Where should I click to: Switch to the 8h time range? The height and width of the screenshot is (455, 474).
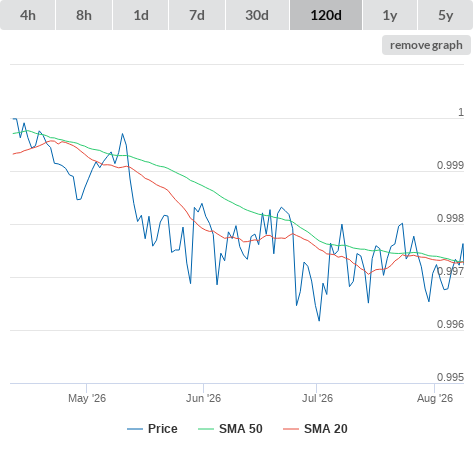pos(84,15)
